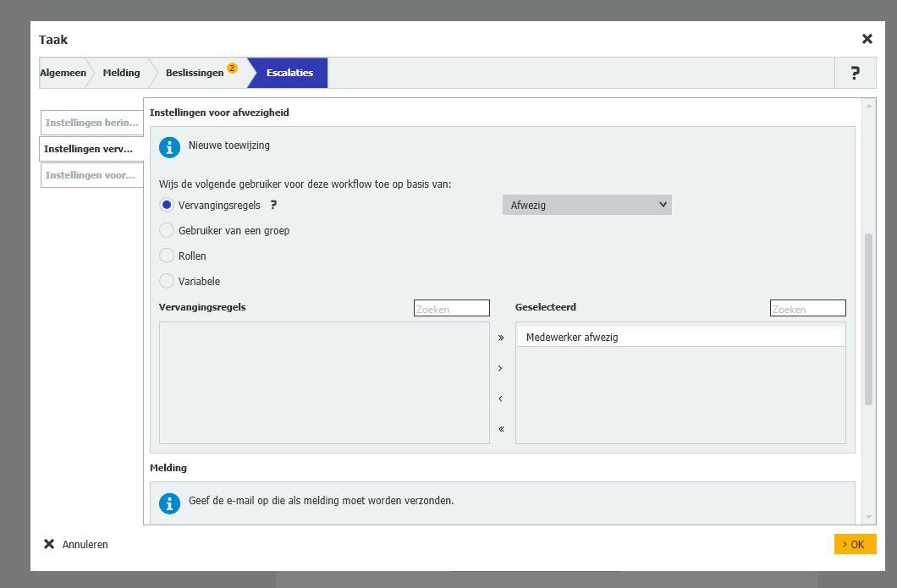
Task: Click the Geselecteerd search field
Action: point(807,309)
